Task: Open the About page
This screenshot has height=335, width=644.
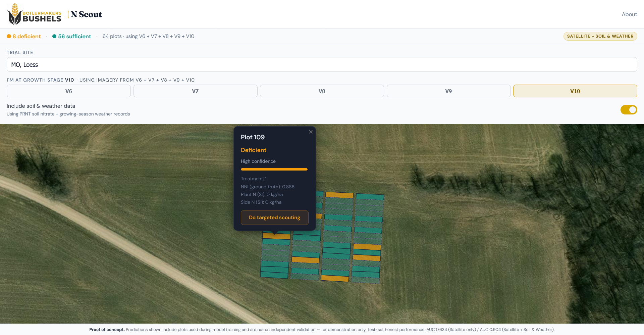Action: (629, 14)
